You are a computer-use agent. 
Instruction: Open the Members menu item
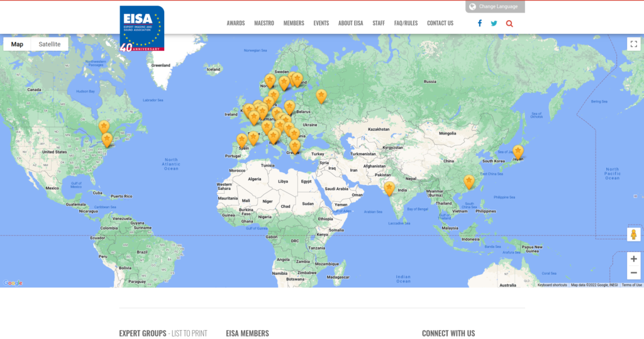(x=294, y=23)
